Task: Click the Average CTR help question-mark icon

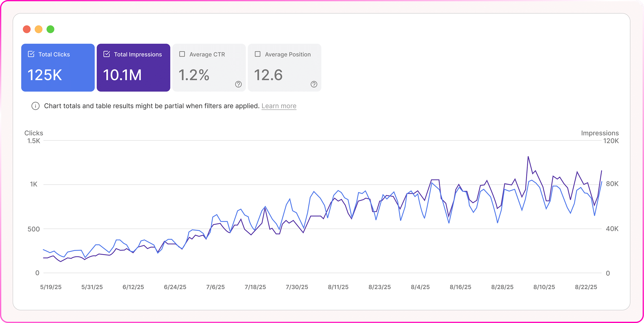Action: tap(238, 84)
